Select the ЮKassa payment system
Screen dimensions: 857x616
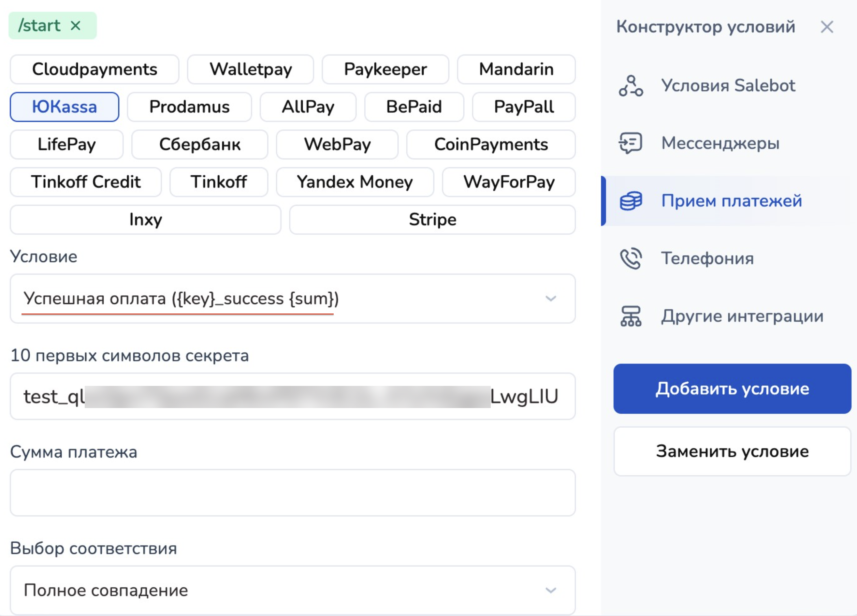click(x=64, y=107)
